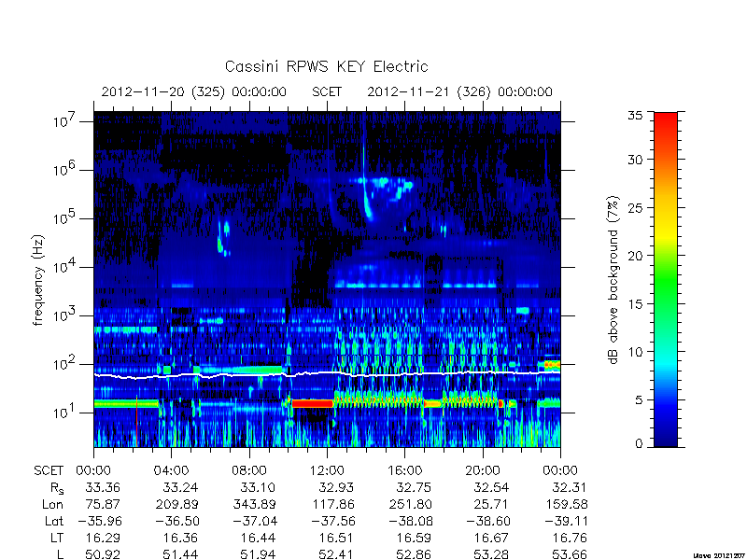Click the "Lon" row label
Image resolution: width=747 pixels, height=560 pixels.
click(x=52, y=505)
